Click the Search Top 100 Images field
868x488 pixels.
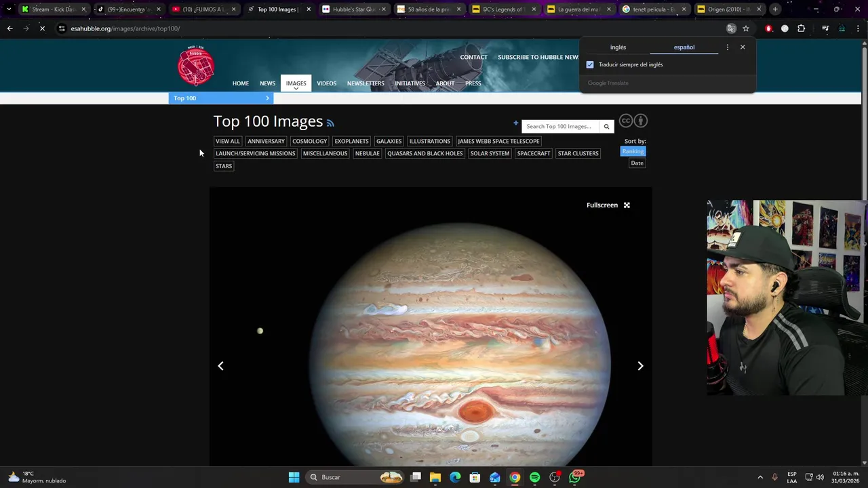(561, 126)
